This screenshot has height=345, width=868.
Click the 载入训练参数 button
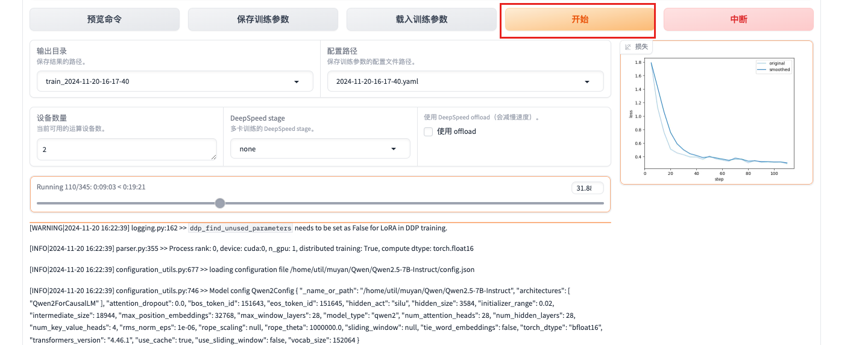pos(421,19)
